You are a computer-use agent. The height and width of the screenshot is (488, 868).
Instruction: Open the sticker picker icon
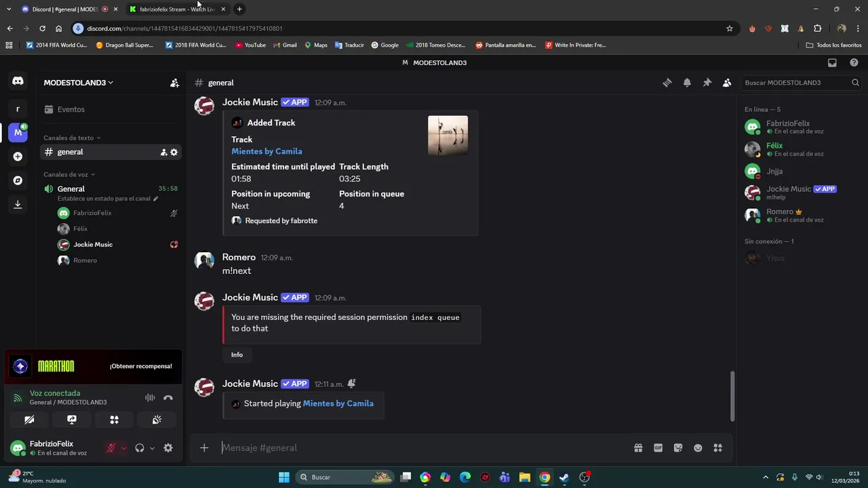pos(677,448)
